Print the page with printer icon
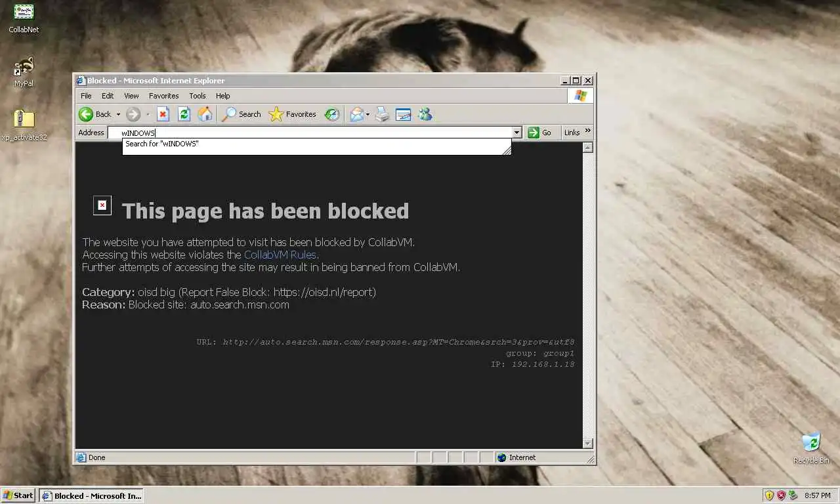The height and width of the screenshot is (504, 840). point(383,114)
